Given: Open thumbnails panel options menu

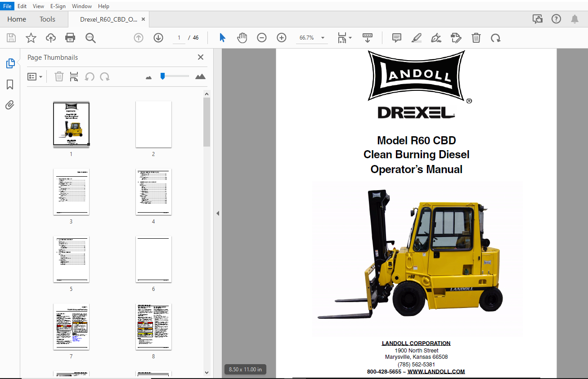Looking at the screenshot, I should click(35, 76).
